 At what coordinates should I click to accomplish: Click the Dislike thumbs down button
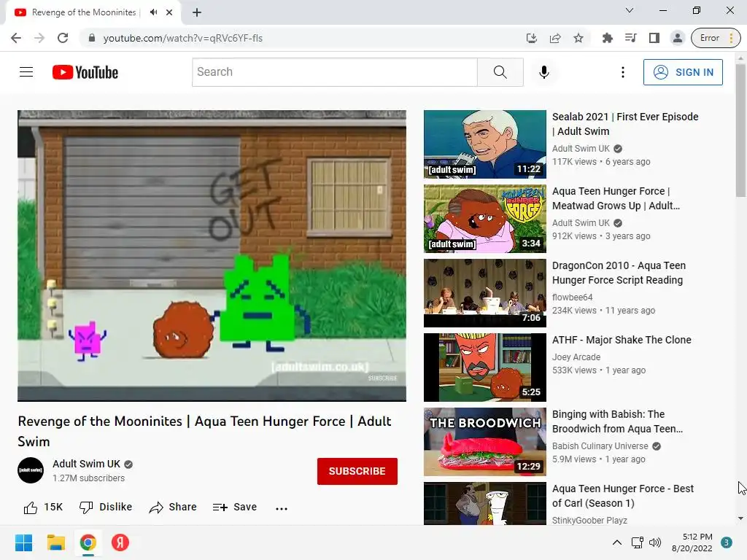[106, 507]
